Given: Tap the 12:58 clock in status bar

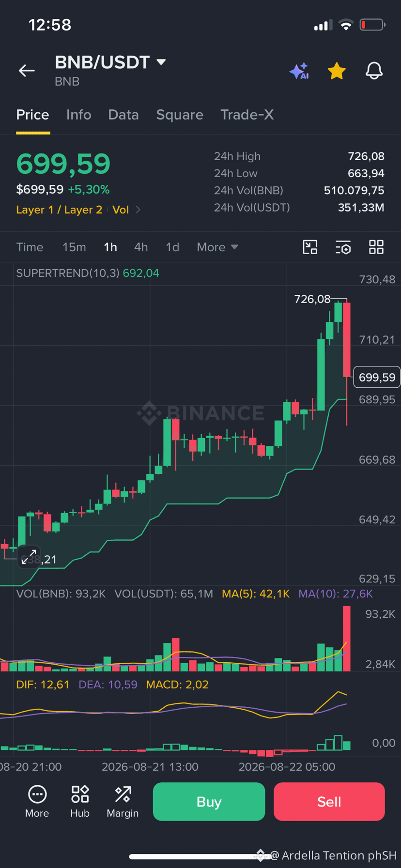Looking at the screenshot, I should click(x=50, y=25).
